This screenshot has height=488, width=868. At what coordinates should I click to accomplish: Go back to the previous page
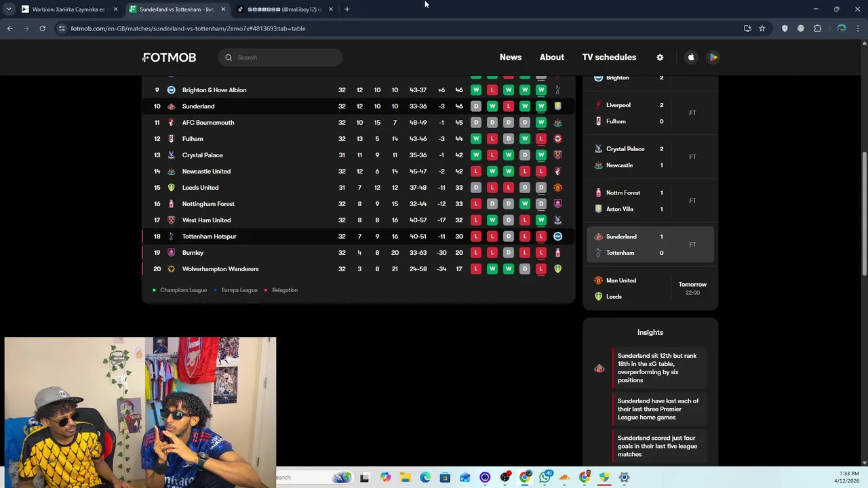(9, 28)
